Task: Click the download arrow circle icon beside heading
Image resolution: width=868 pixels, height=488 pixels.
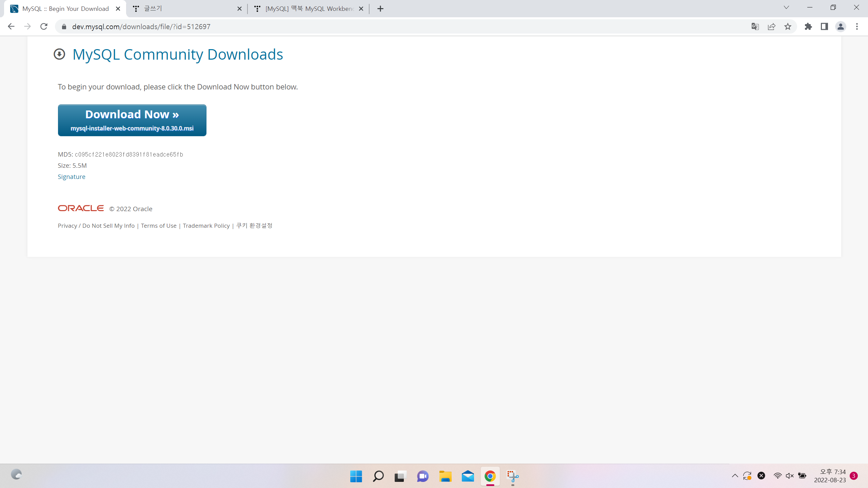Action: [59, 54]
